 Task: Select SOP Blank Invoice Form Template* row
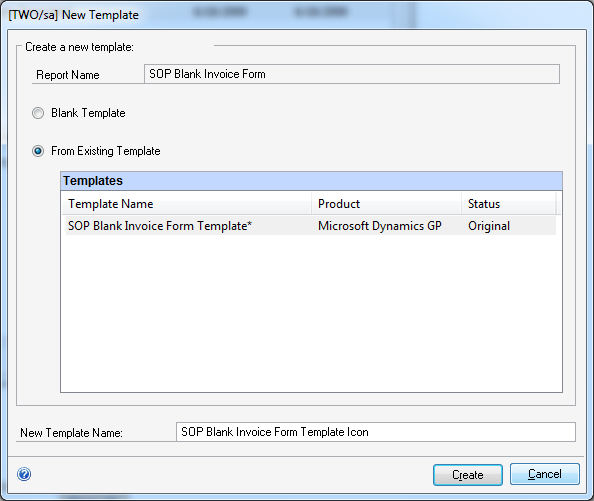(x=311, y=226)
